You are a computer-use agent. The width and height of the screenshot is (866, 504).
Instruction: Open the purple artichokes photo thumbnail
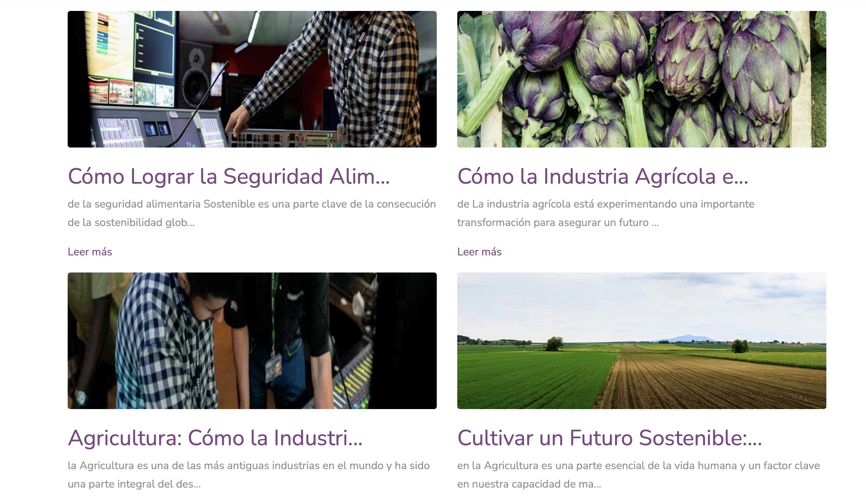[641, 79]
